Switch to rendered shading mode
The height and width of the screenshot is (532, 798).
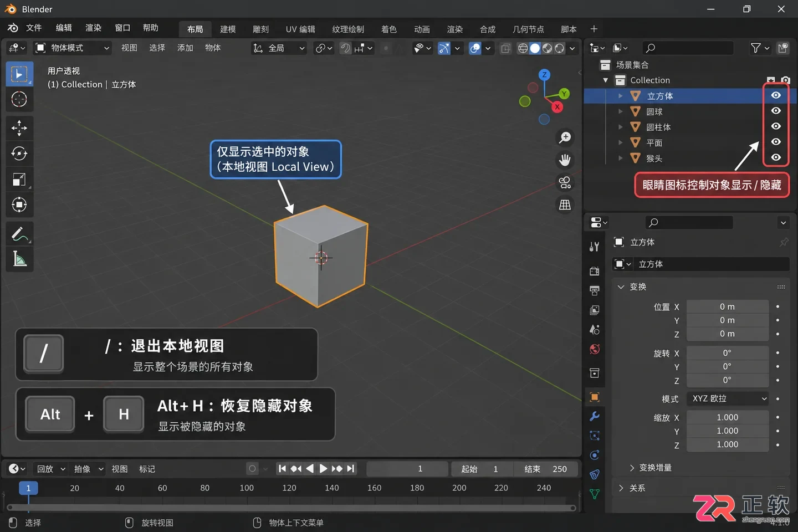click(x=559, y=48)
